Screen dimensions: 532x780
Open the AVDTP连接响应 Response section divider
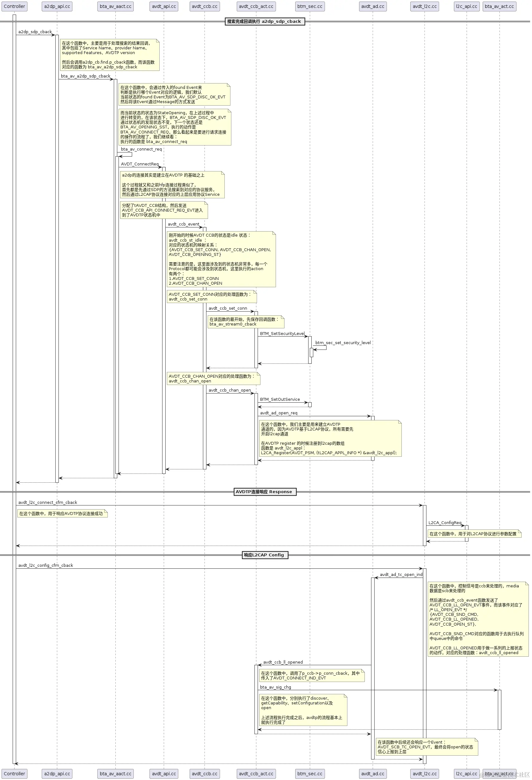point(265,491)
